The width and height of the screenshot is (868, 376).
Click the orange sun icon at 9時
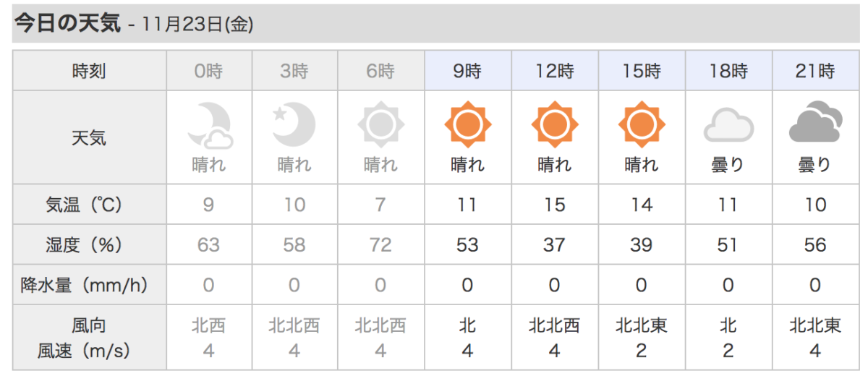tap(467, 124)
